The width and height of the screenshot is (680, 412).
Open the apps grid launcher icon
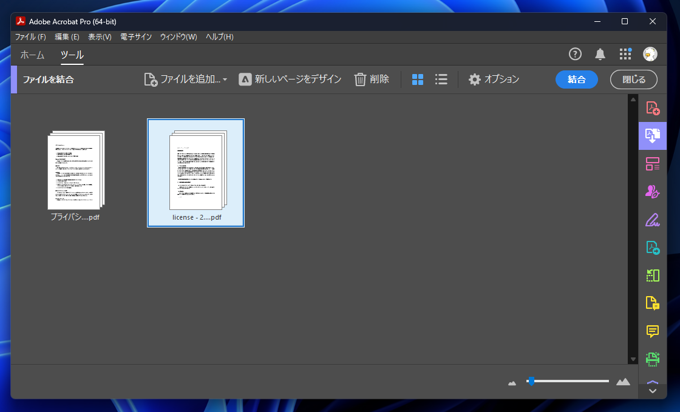click(625, 54)
